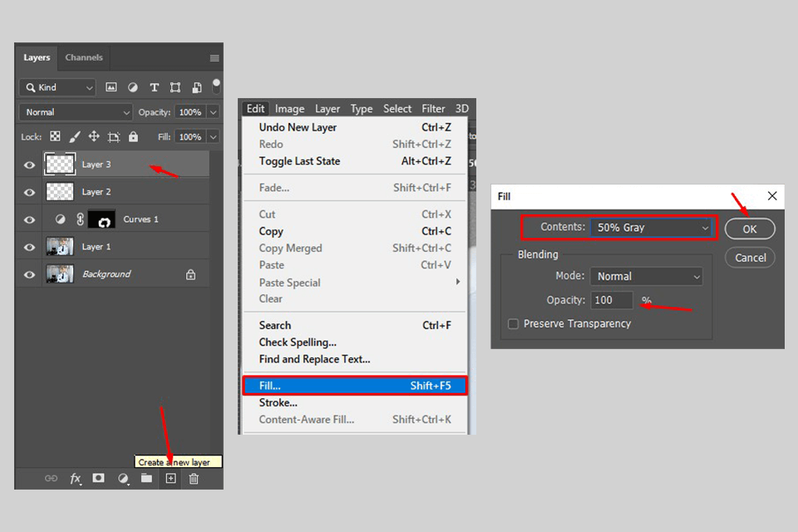Add a layer style fx icon
This screenshot has height=532, width=798.
76,478
